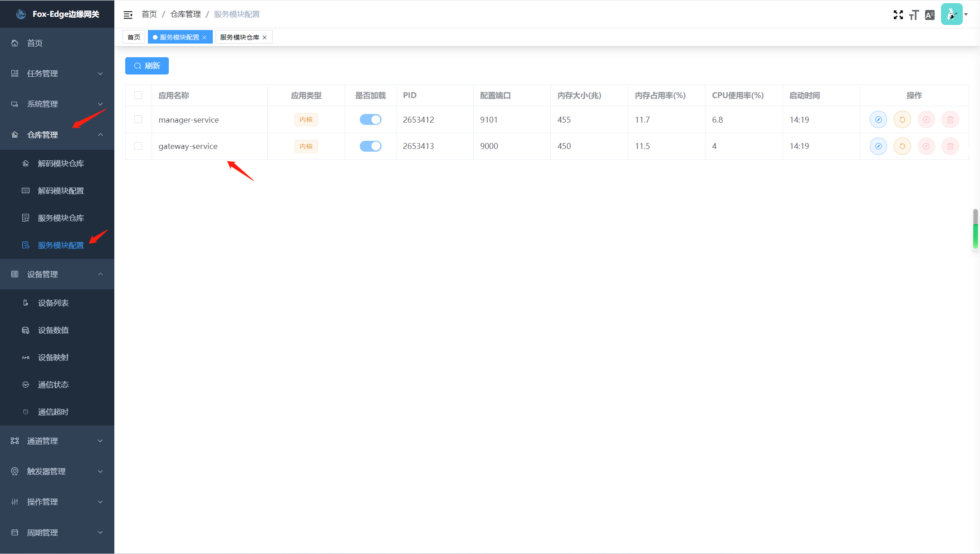The image size is (980, 554).
Task: Collapse the 设备管理 menu chevron
Action: (100, 274)
